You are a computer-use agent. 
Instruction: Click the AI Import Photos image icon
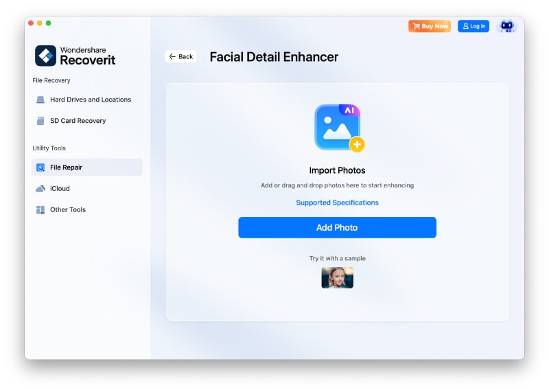(x=339, y=128)
